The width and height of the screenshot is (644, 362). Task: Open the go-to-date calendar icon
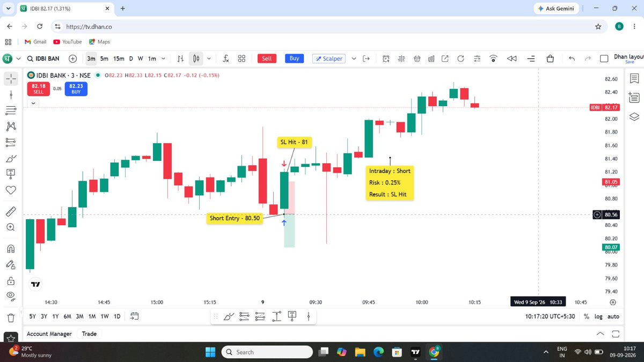coord(134,316)
